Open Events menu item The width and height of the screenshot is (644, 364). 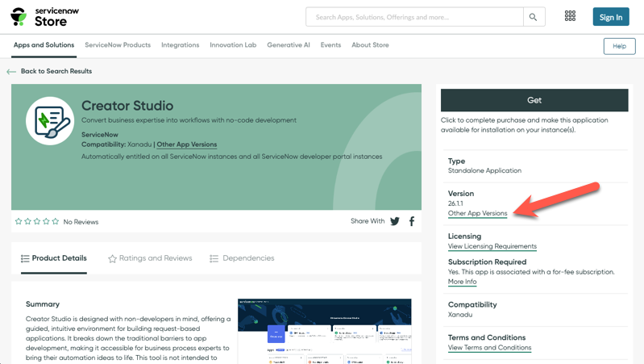coord(330,45)
